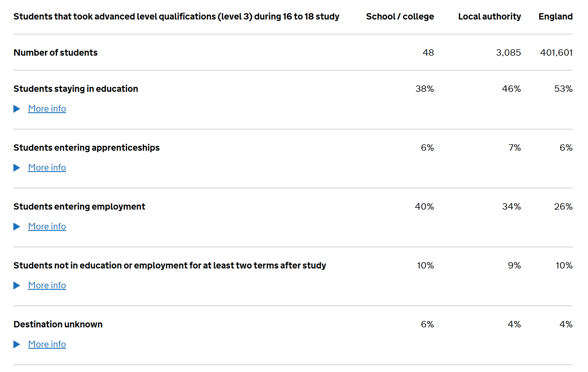Click the England column header

coord(555,17)
